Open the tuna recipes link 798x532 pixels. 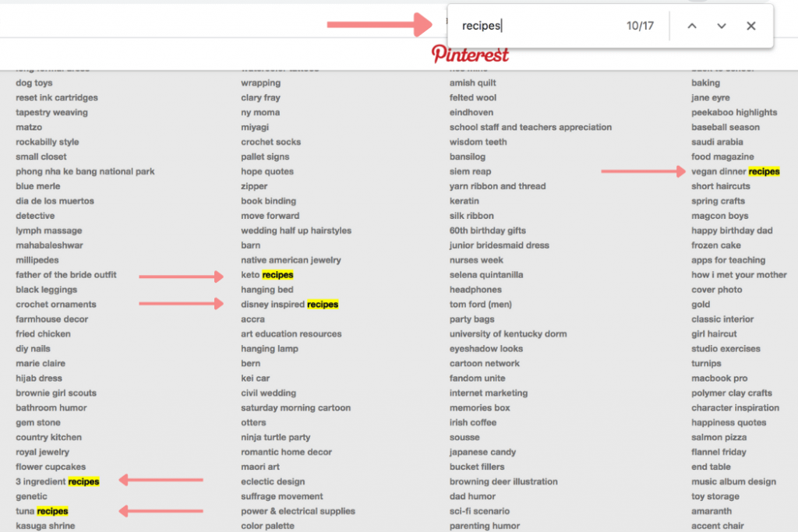[x=42, y=511]
